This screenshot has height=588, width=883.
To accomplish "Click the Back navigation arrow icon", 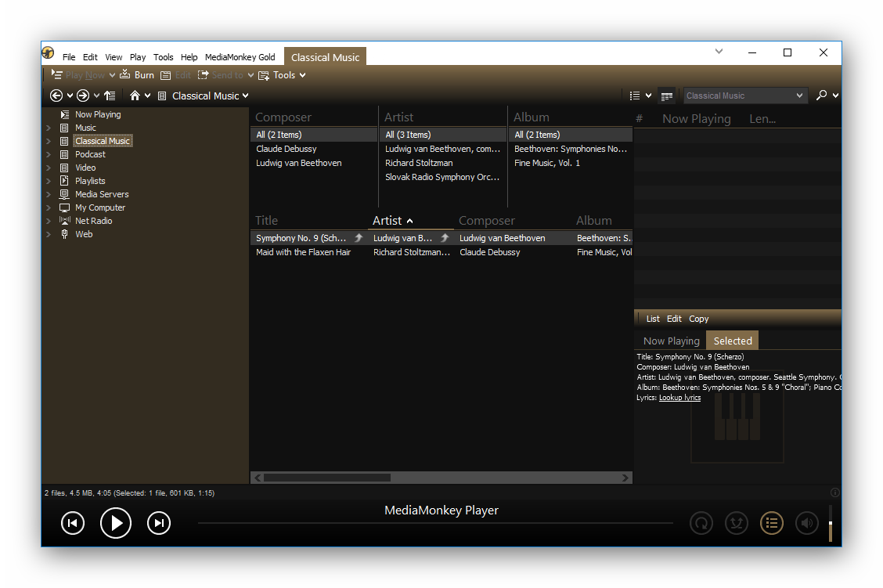I will tap(56, 96).
